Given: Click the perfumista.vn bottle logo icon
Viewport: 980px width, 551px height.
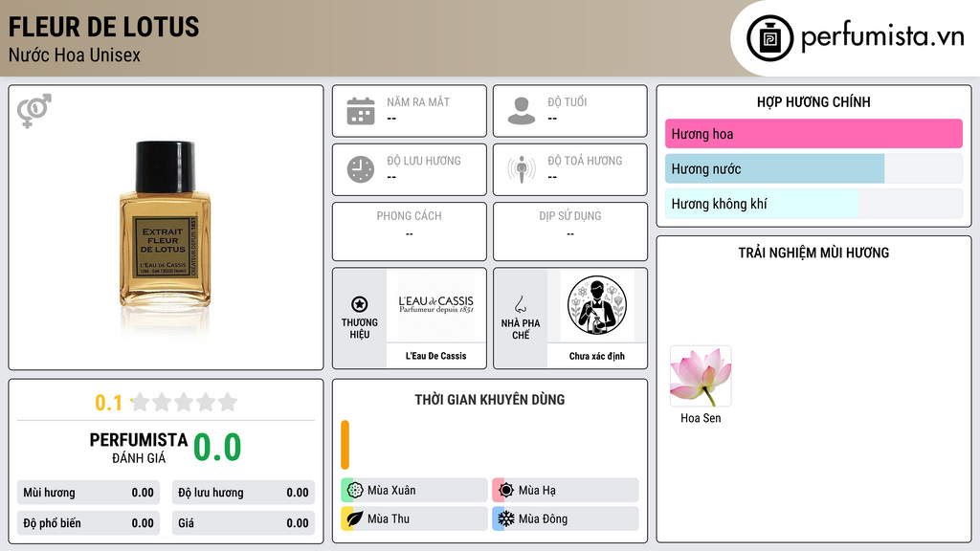Looking at the screenshot, I should (769, 38).
